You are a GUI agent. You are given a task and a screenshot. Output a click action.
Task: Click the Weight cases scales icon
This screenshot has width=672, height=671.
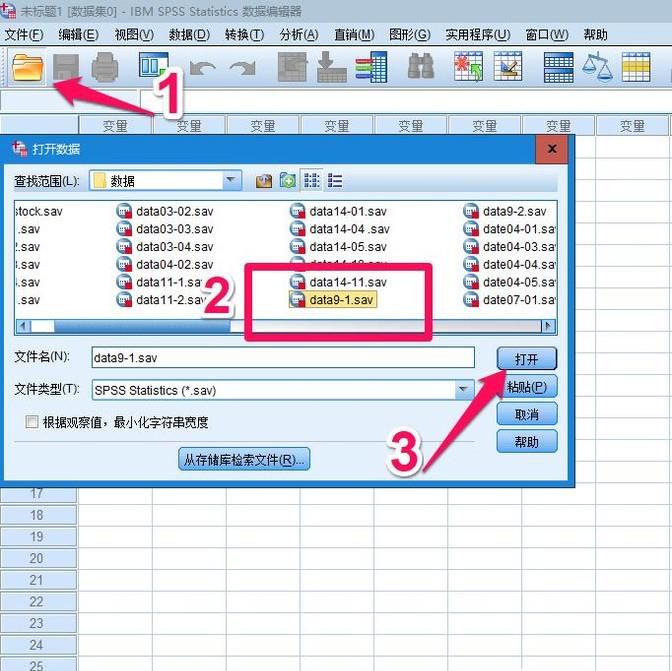(597, 67)
